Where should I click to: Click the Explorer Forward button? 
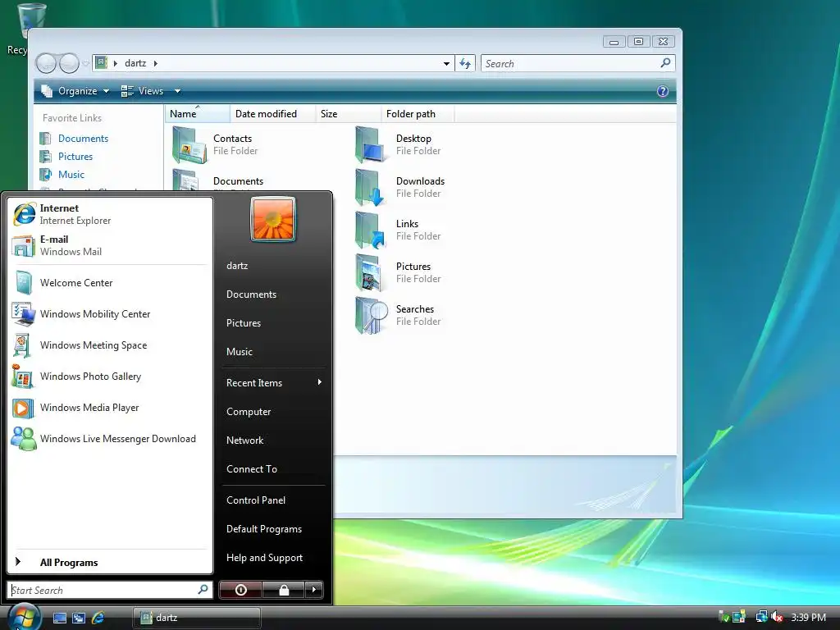69,63
